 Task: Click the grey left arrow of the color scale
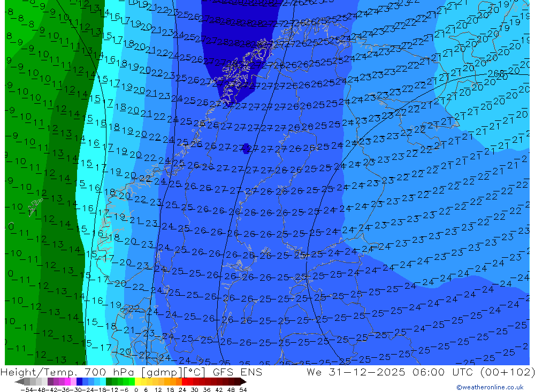pyautogui.click(x=19, y=381)
